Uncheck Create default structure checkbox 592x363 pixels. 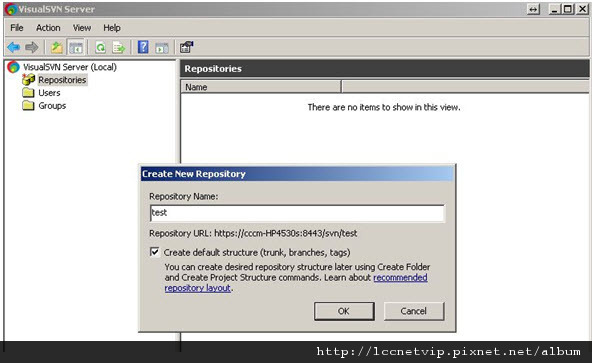154,252
